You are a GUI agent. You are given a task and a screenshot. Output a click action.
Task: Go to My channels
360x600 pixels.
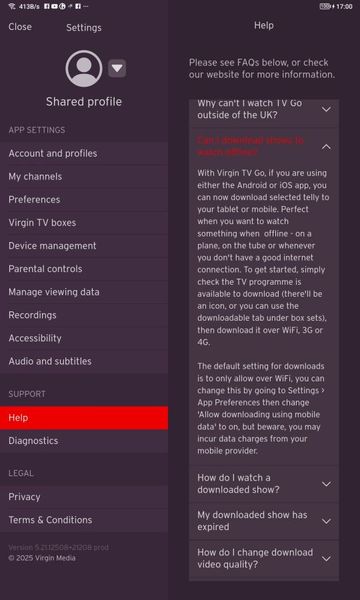(84, 176)
